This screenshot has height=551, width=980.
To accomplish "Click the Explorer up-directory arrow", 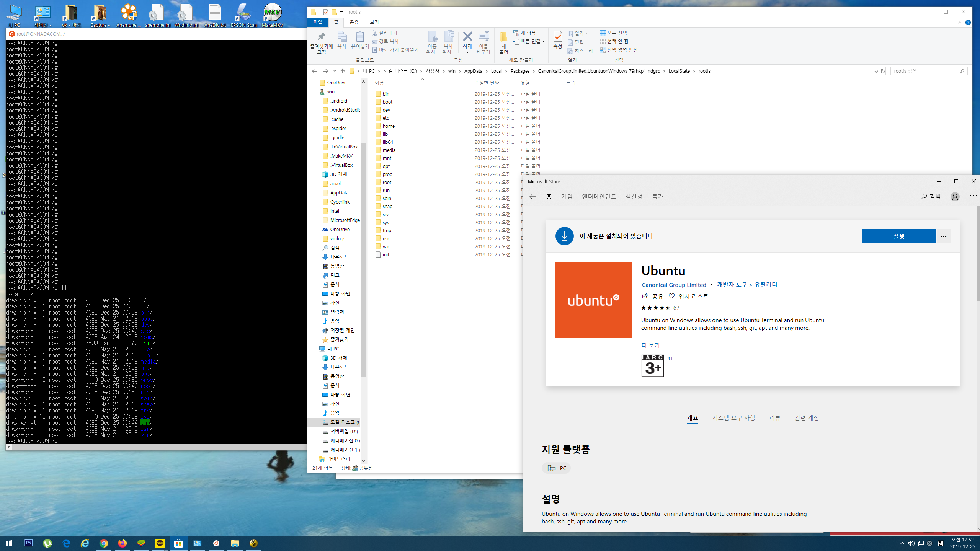I will 342,71.
